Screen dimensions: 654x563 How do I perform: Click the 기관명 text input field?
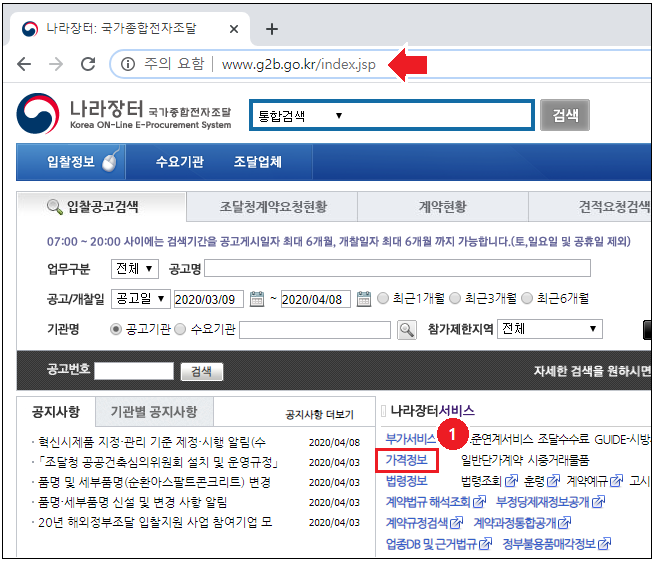[x=315, y=330]
